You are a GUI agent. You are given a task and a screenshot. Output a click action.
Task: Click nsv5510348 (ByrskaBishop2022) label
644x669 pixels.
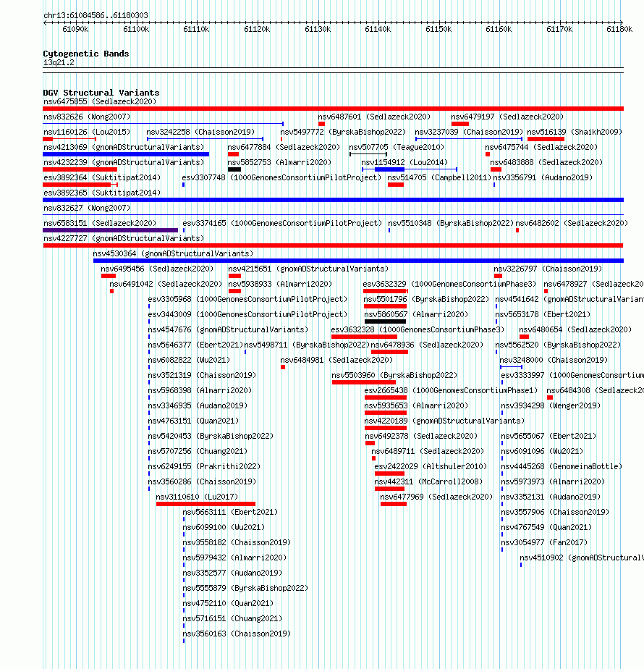(451, 224)
